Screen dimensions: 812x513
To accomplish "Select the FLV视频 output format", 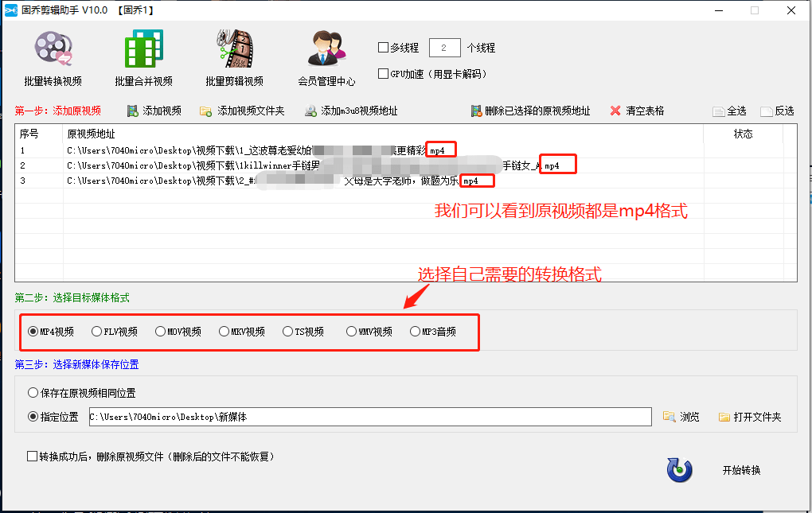I will [x=96, y=332].
